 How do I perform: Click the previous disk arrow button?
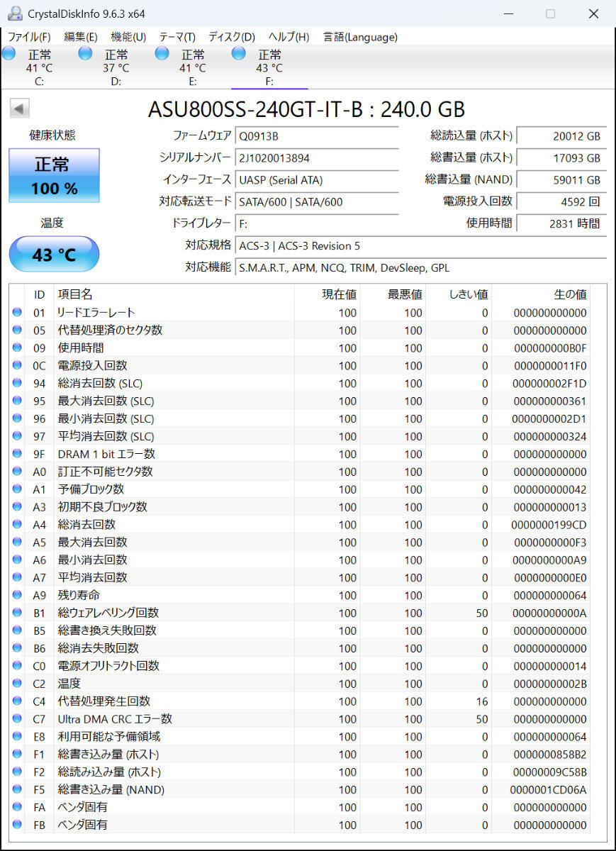click(x=19, y=109)
